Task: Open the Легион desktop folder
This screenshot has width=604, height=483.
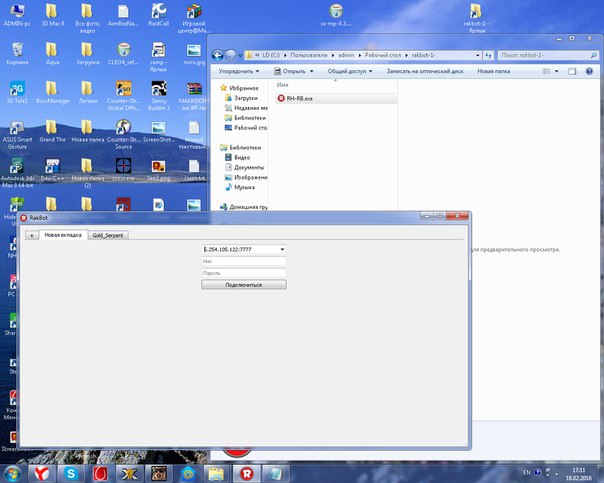Action: coord(88,92)
